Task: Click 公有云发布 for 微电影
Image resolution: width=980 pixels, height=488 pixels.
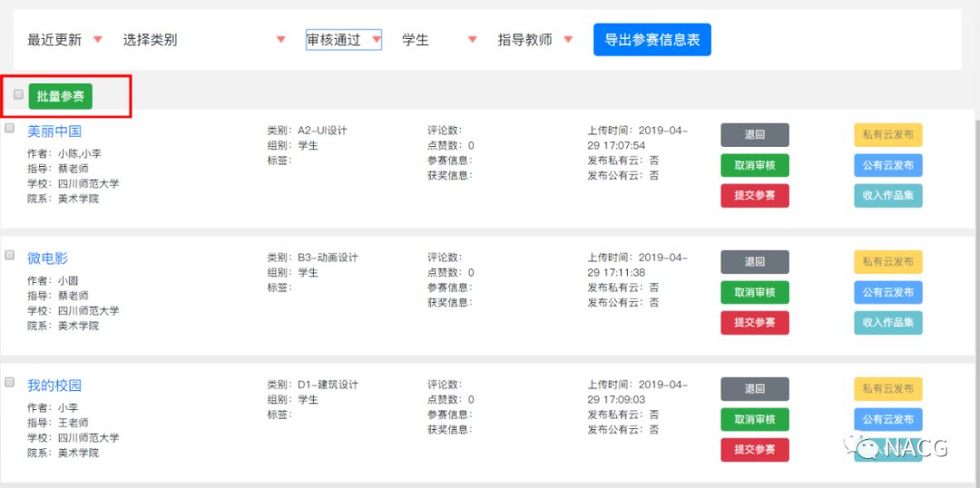Action: click(x=888, y=292)
